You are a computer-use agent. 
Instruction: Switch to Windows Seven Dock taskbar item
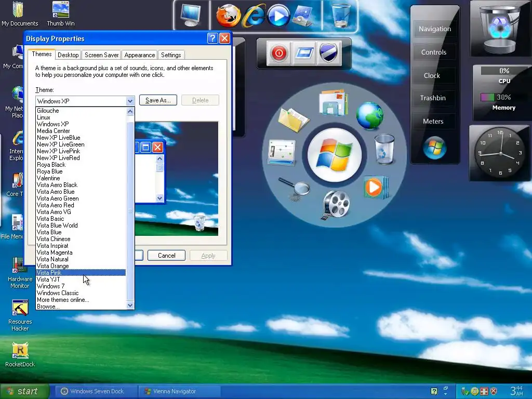(96, 391)
